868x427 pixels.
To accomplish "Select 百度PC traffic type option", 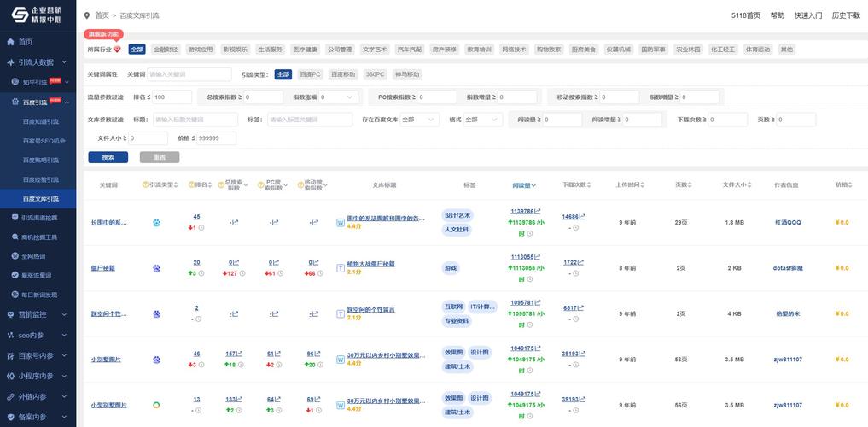I will pos(310,74).
